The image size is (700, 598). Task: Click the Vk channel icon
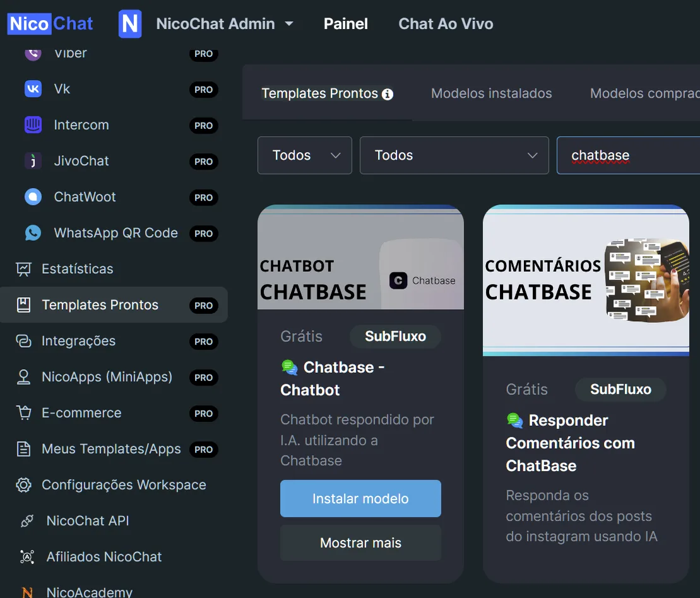point(33,89)
